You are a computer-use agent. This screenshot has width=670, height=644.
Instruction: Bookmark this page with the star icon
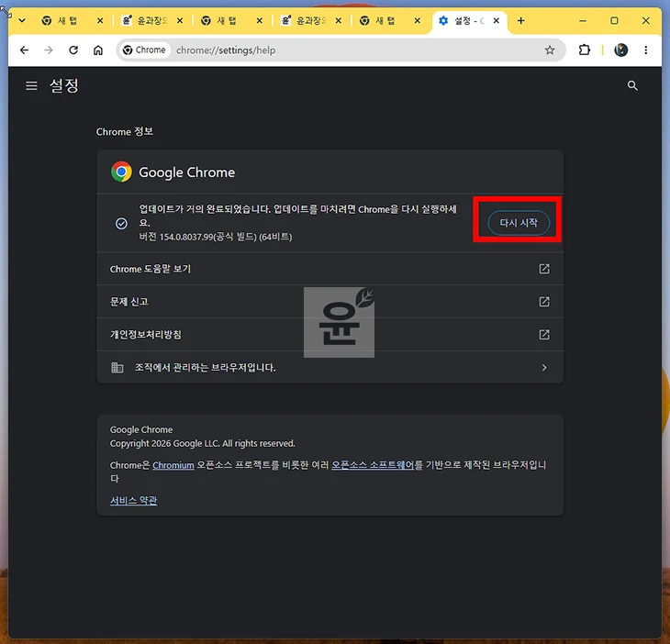[x=550, y=50]
